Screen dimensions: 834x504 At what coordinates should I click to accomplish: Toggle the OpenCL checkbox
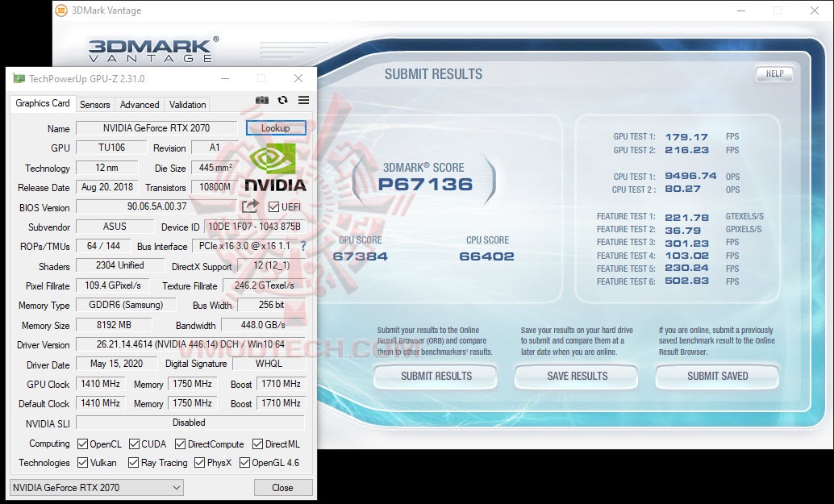82,444
